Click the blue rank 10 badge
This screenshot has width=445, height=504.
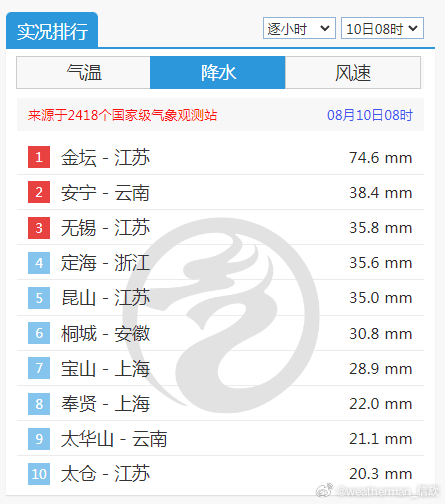pos(39,474)
